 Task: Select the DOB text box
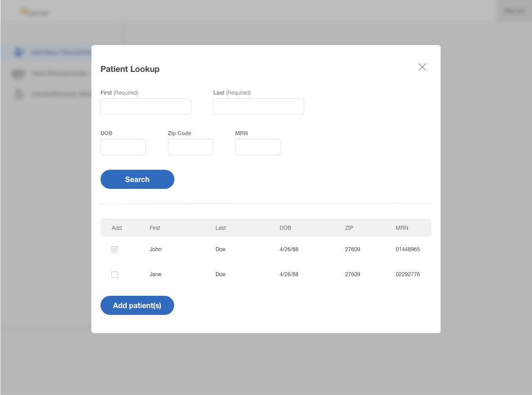[123, 147]
